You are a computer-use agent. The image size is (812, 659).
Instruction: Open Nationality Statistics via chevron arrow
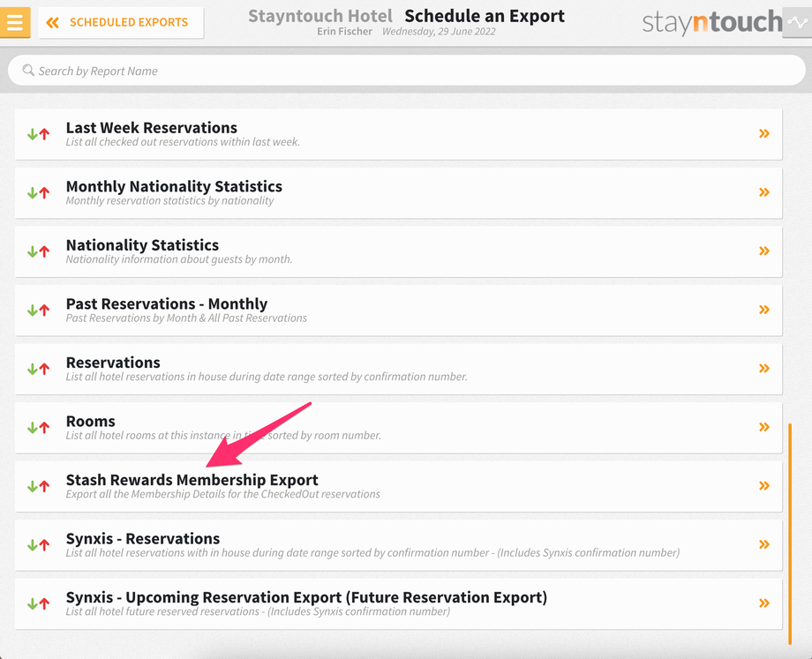tap(763, 251)
